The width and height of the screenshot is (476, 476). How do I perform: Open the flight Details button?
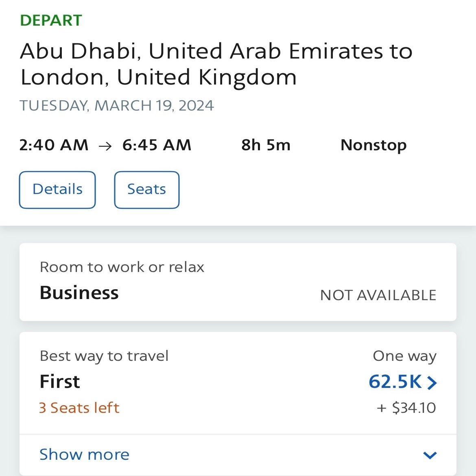click(x=57, y=190)
